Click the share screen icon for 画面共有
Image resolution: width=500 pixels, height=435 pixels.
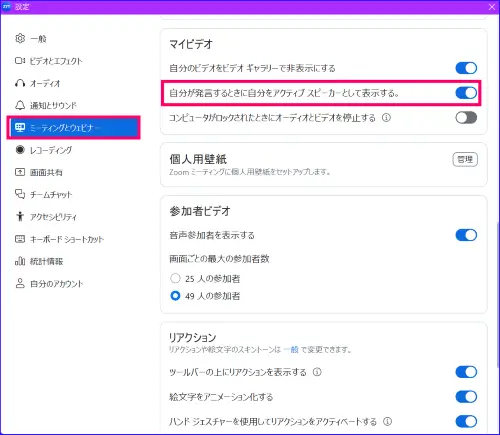(x=20, y=172)
